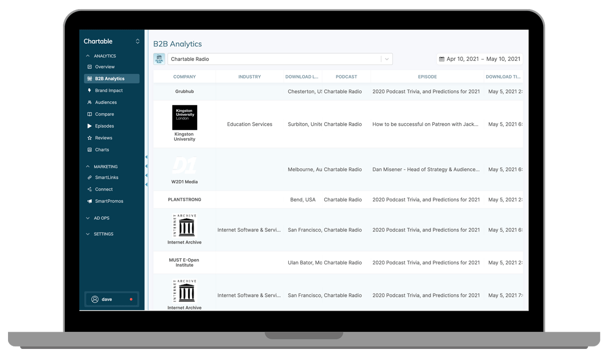
Task: Click the podcast dropdown chevron arrow
Action: [x=387, y=59]
